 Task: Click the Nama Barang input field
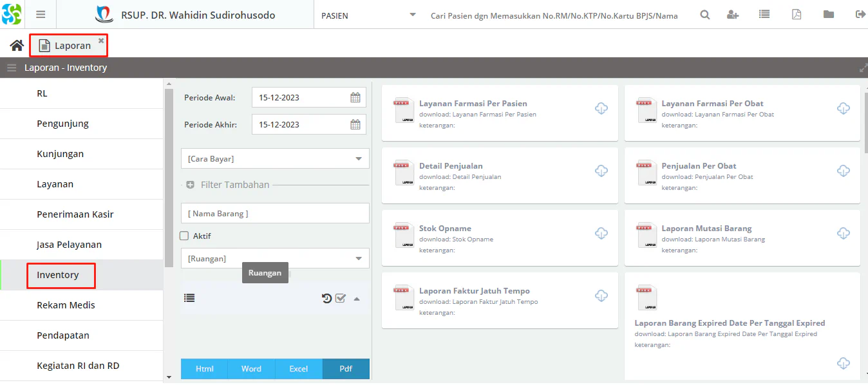[275, 213]
